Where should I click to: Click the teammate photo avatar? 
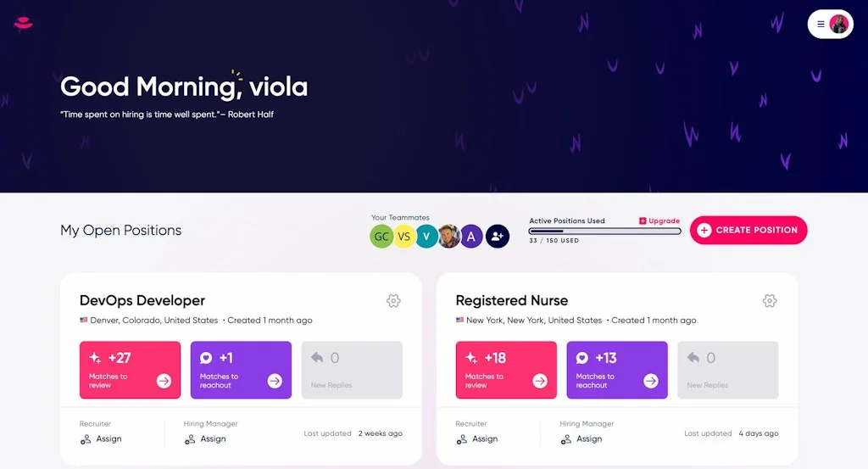(x=449, y=237)
